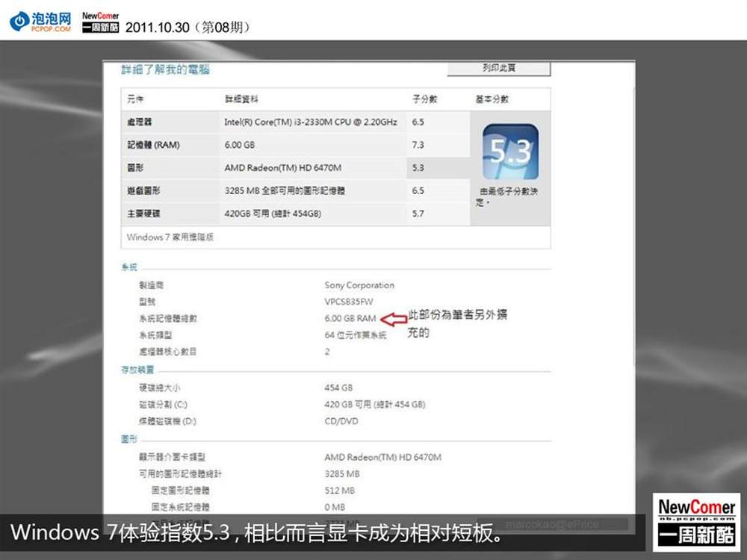Image resolution: width=747 pixels, height=560 pixels.
Task: Select the 處理器 row label
Action: 139,122
